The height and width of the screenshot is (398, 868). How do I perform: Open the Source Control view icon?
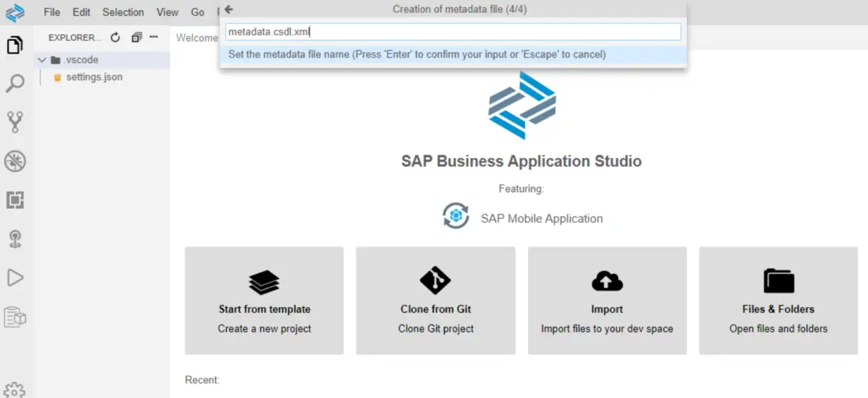coord(15,122)
